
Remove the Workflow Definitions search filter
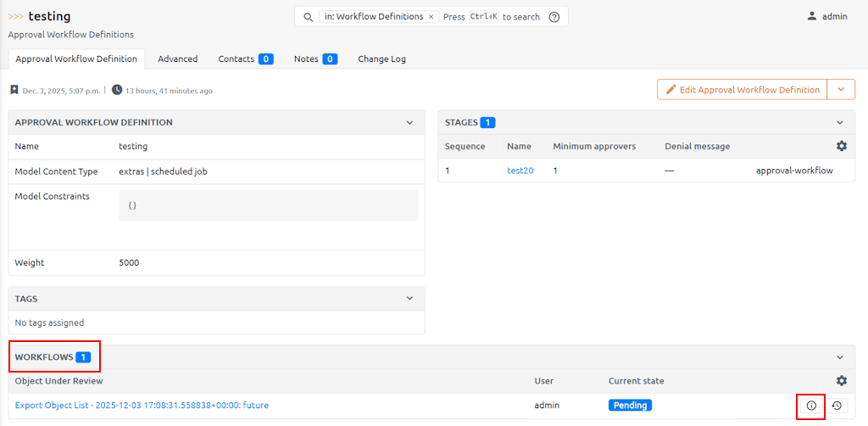click(431, 17)
